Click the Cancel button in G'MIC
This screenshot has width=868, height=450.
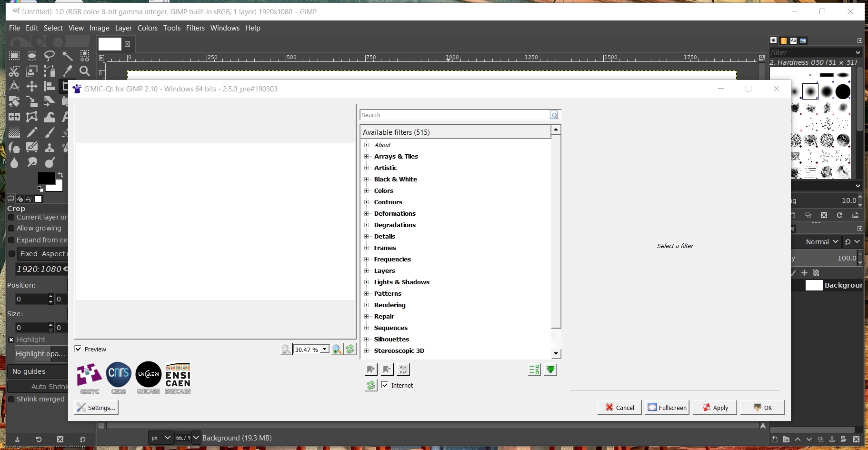coord(619,408)
